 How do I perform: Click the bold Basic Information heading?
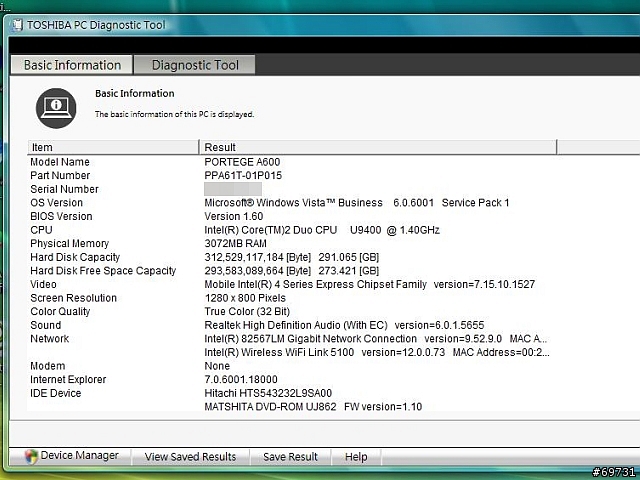135,93
